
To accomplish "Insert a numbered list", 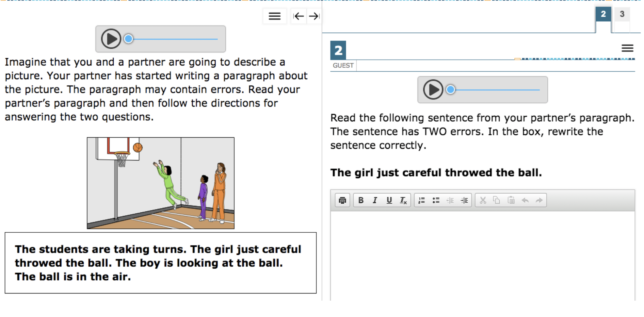I will click(x=422, y=200).
